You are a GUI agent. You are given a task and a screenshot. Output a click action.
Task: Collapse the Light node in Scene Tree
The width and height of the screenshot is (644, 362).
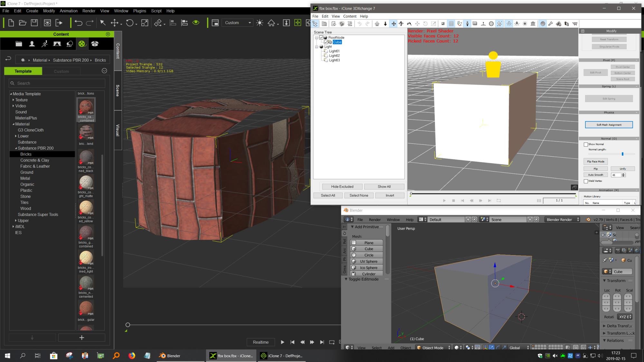click(x=317, y=47)
